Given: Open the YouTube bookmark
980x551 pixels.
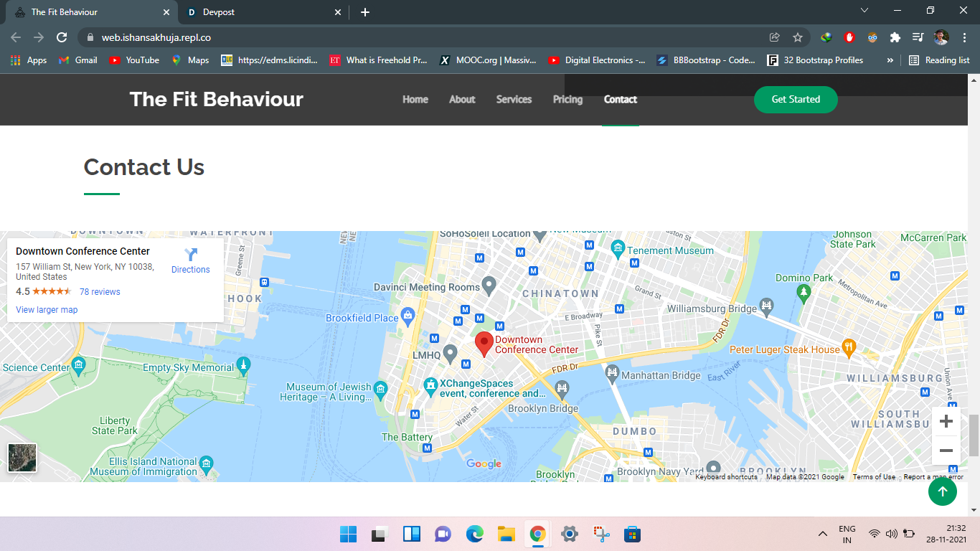Looking at the screenshot, I should click(134, 60).
